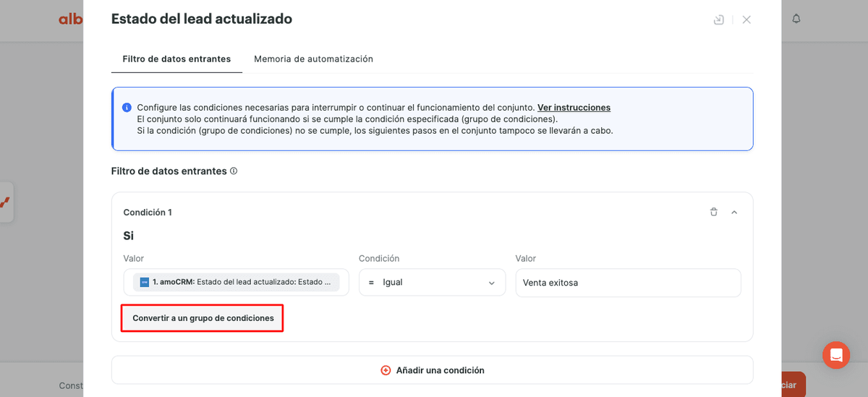Open the Igual condition dropdown
The image size is (868, 397).
pyautogui.click(x=432, y=283)
